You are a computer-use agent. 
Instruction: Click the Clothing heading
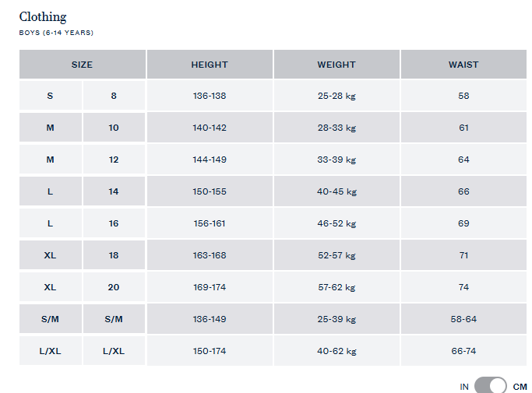point(43,17)
